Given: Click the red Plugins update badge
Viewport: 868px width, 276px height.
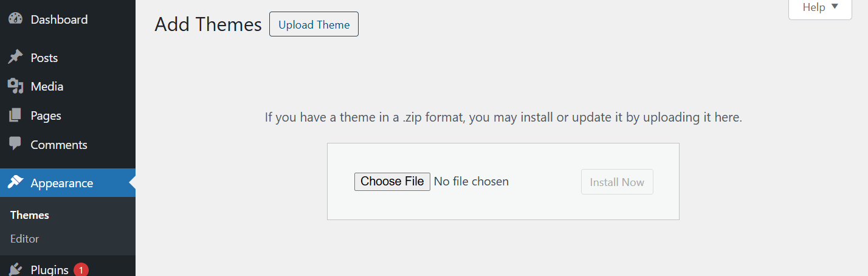Looking at the screenshot, I should (x=81, y=269).
